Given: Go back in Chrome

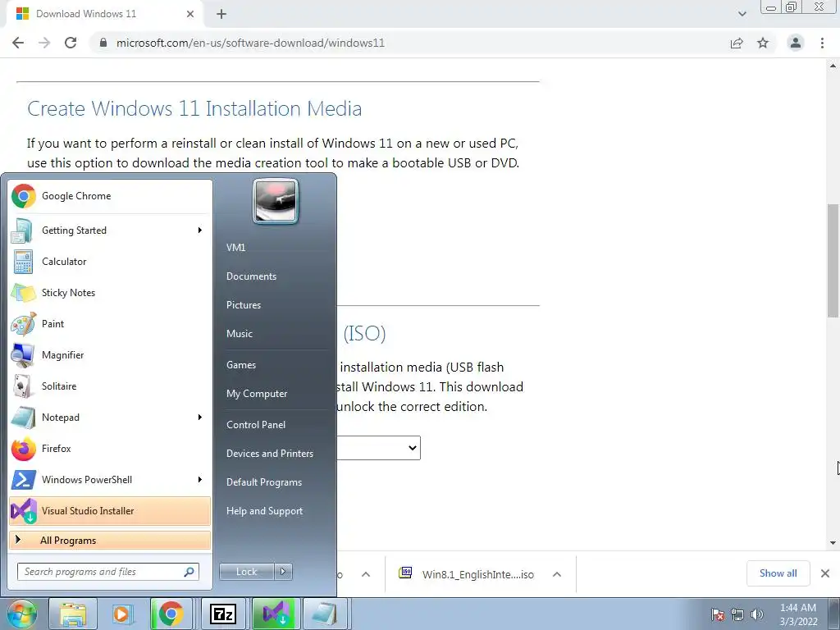Looking at the screenshot, I should tap(18, 43).
